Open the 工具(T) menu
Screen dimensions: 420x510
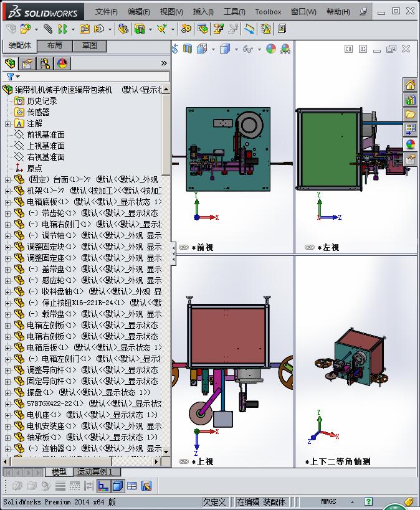tap(234, 12)
